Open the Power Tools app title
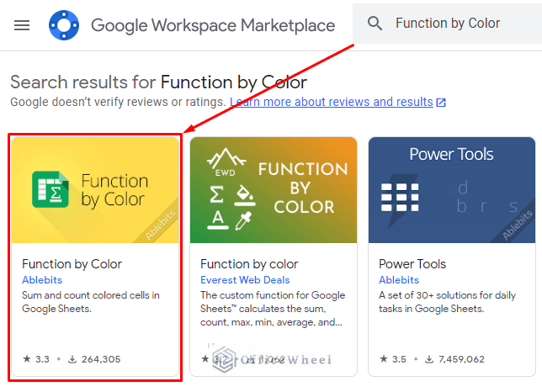542x392 pixels. coord(412,264)
